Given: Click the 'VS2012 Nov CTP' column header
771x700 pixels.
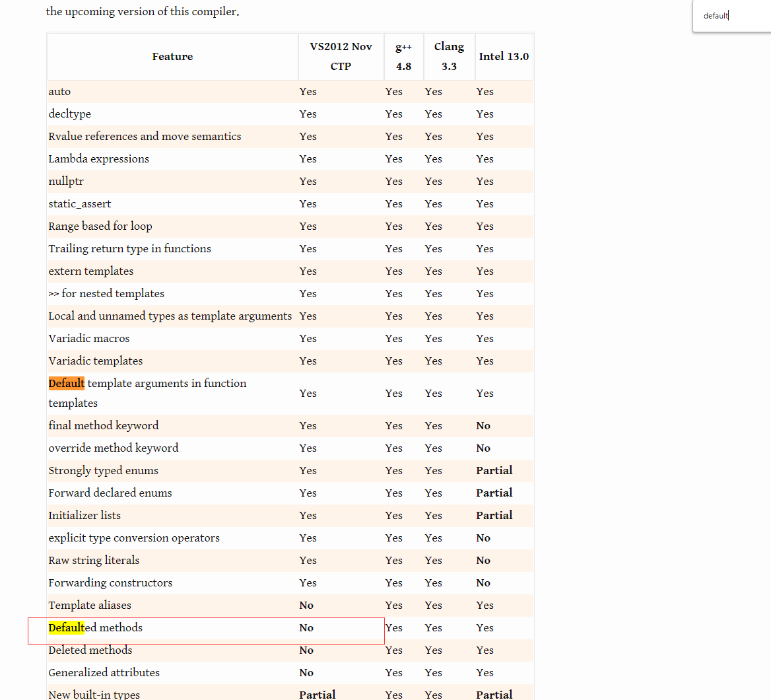Looking at the screenshot, I should click(x=341, y=57).
